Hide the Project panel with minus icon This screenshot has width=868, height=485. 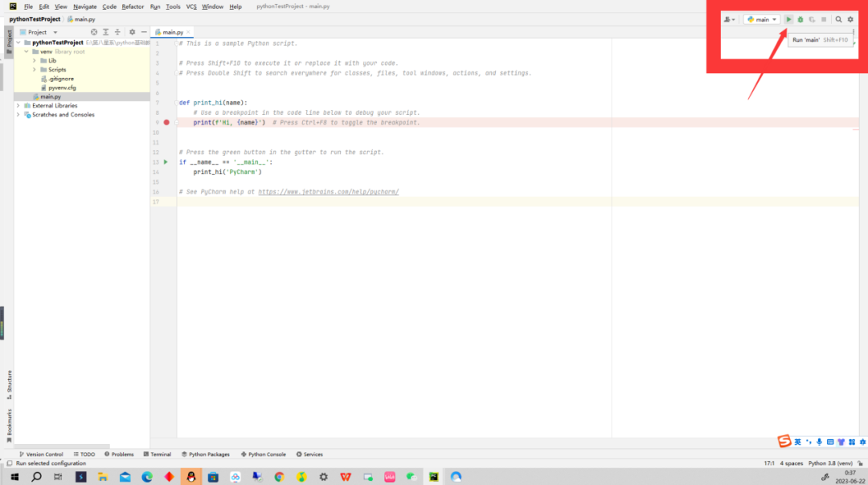point(144,32)
